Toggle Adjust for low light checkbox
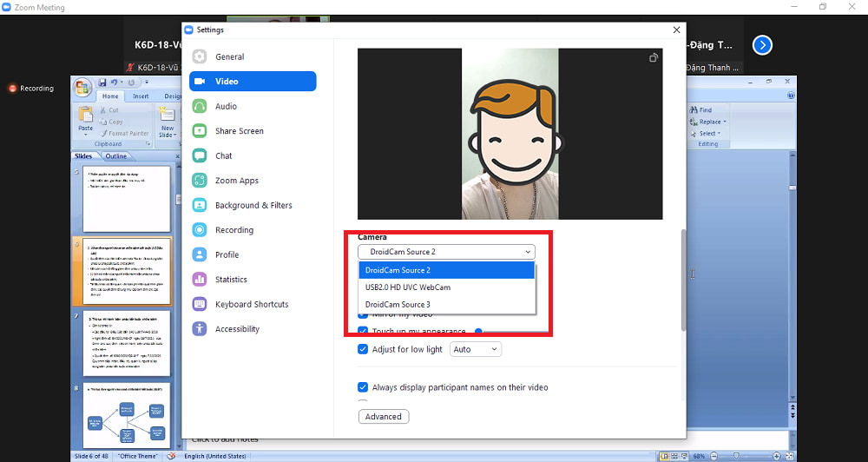Image resolution: width=868 pixels, height=462 pixels. point(363,350)
